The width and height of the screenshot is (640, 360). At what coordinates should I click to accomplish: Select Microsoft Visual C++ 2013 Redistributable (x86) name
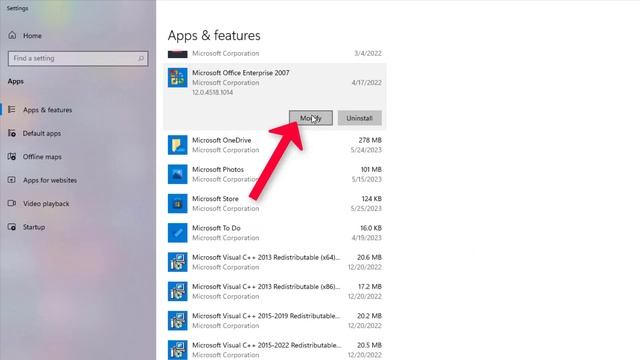coord(266,287)
